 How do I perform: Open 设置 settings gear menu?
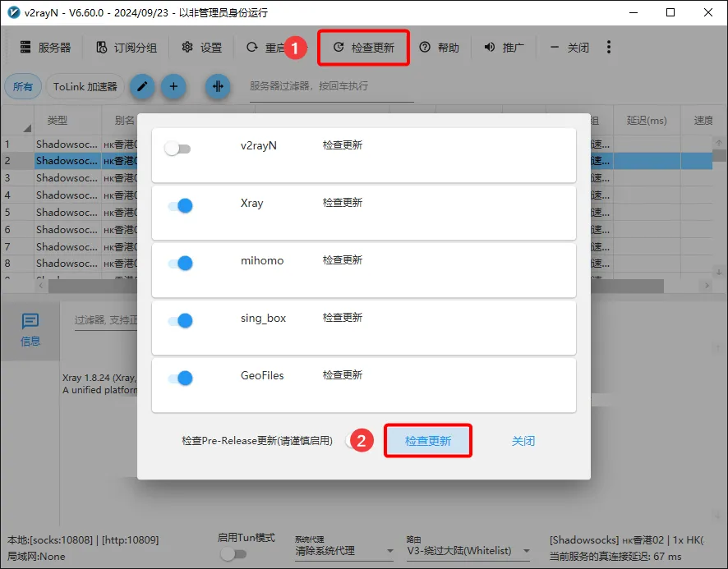click(x=202, y=48)
